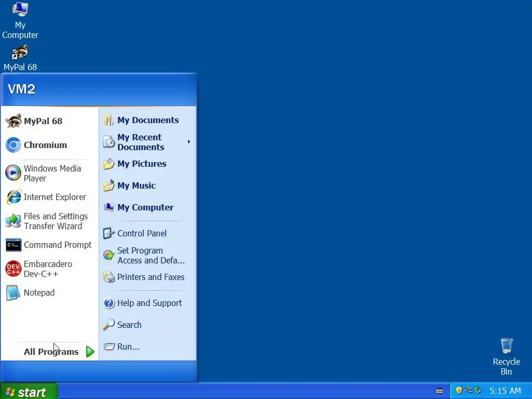Open MyPal 68 raccoon icon in Start menu

click(13, 121)
